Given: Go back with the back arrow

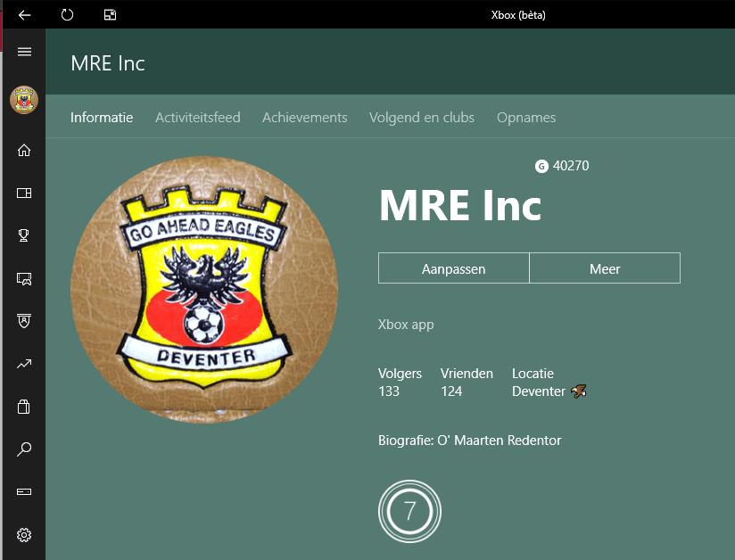Looking at the screenshot, I should pos(24,15).
